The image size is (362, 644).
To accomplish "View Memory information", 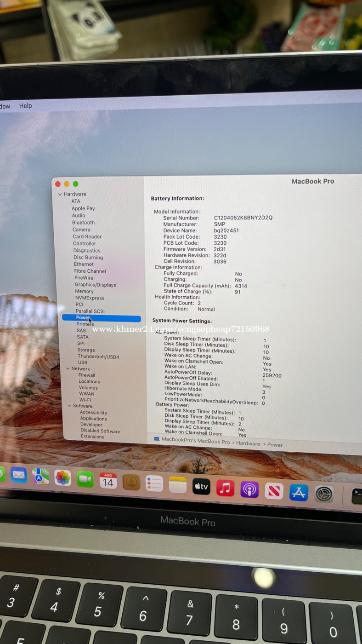I will click(x=85, y=291).
